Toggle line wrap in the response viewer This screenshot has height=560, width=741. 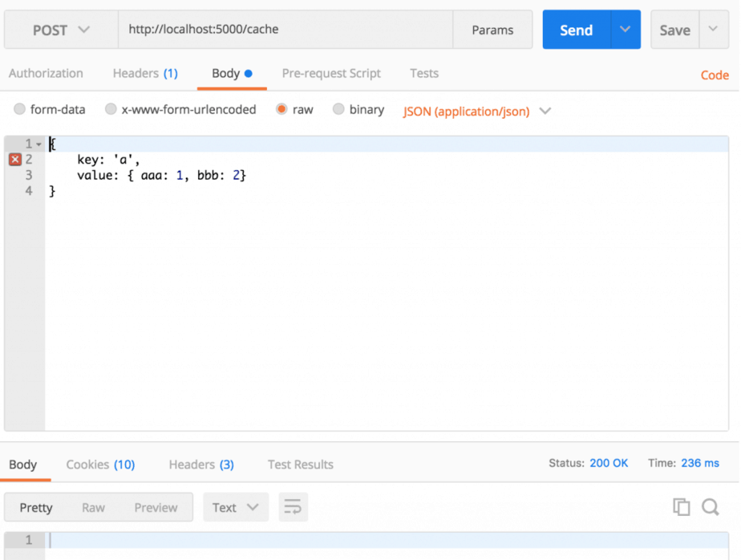coord(293,507)
